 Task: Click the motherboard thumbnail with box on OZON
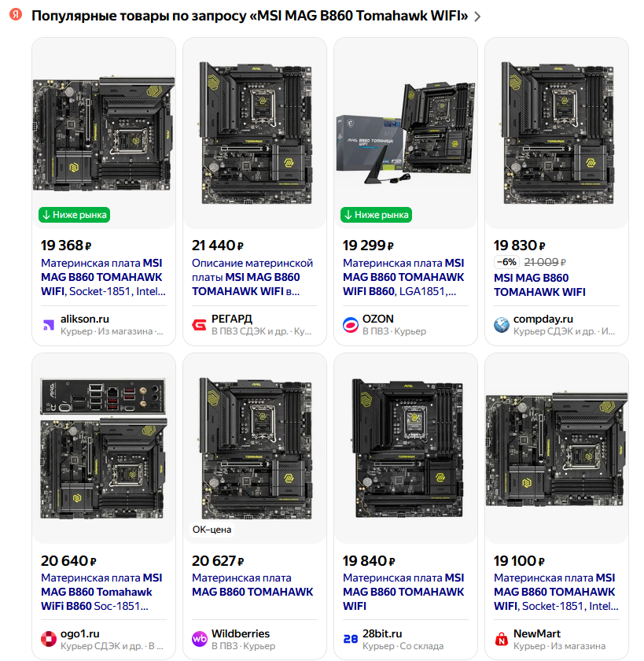406,133
